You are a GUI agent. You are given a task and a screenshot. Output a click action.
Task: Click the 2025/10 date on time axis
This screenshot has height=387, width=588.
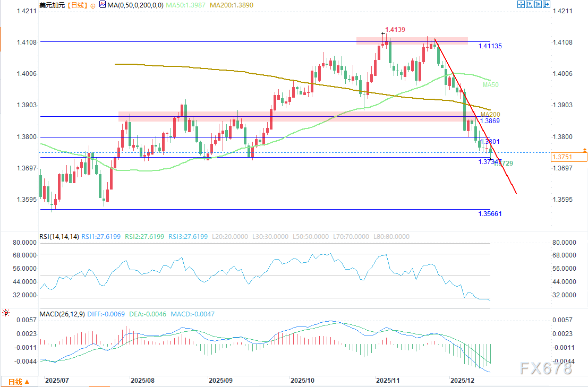[303, 381]
